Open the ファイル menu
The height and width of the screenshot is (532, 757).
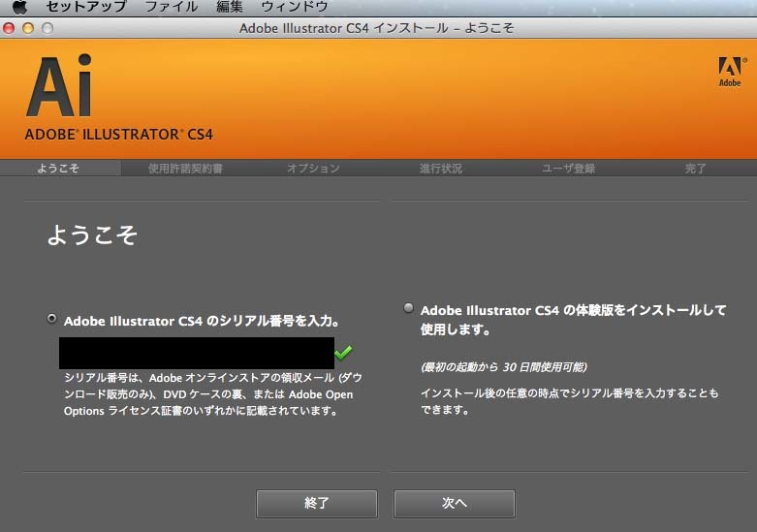171,7
